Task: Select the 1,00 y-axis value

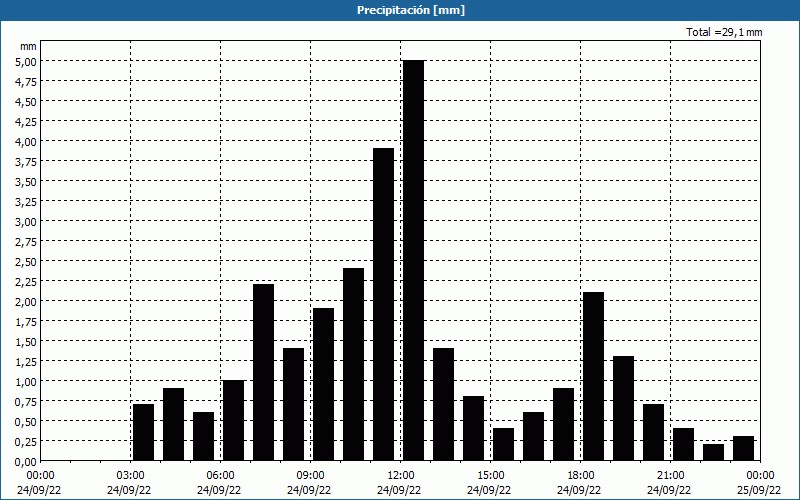Action: click(26, 382)
